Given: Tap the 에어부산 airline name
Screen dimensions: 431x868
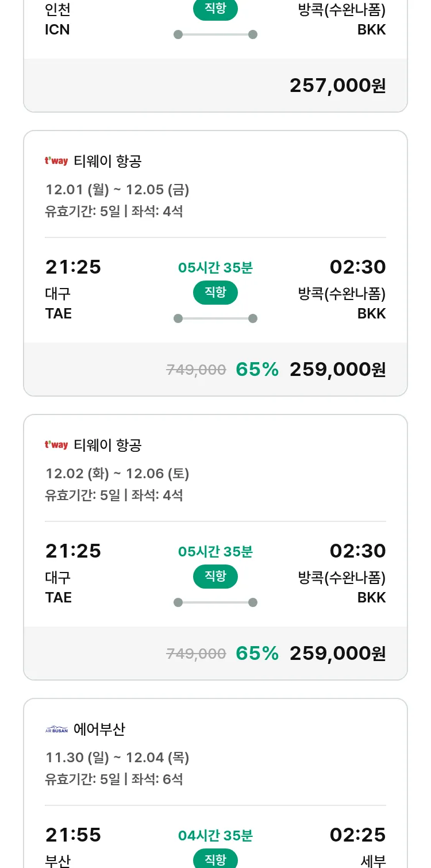Looking at the screenshot, I should pyautogui.click(x=99, y=729).
